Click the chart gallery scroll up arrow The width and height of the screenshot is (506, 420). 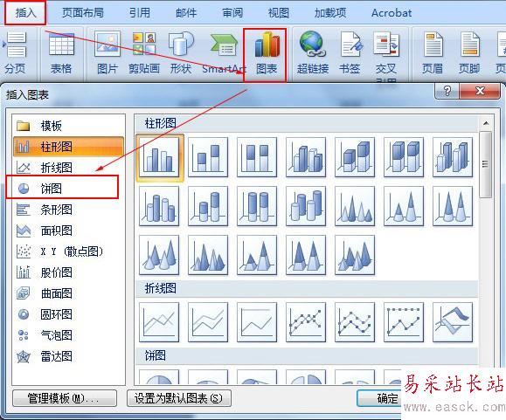486,123
